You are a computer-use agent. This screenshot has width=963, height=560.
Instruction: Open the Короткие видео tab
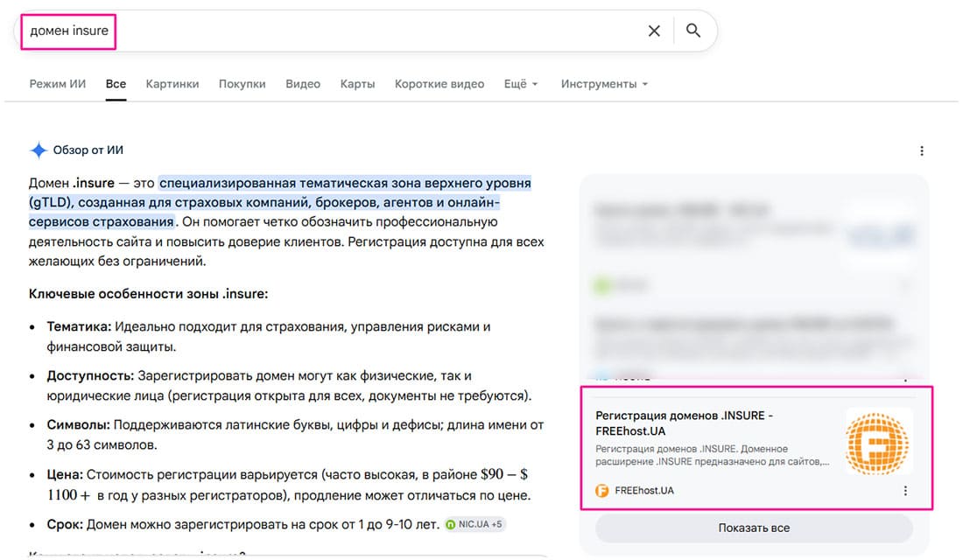coord(439,84)
